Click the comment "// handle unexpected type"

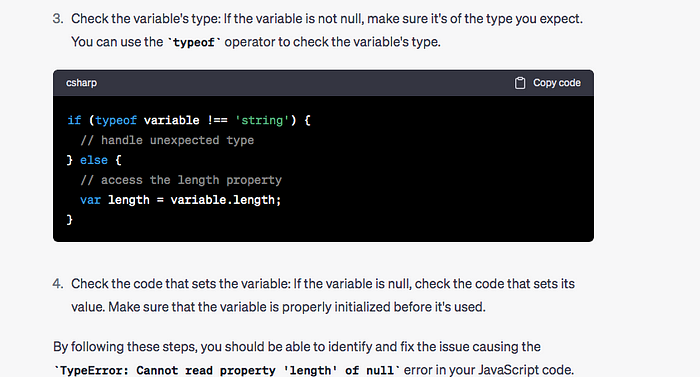[x=167, y=140]
